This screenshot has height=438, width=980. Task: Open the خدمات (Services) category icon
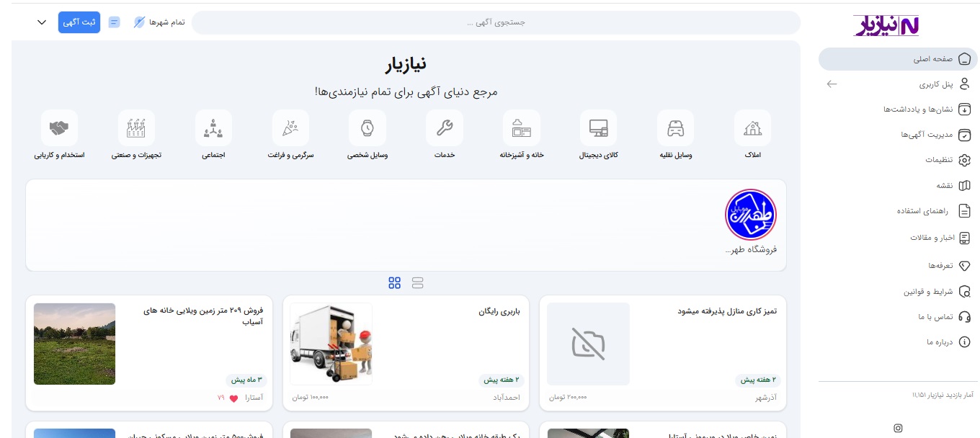[x=445, y=128]
